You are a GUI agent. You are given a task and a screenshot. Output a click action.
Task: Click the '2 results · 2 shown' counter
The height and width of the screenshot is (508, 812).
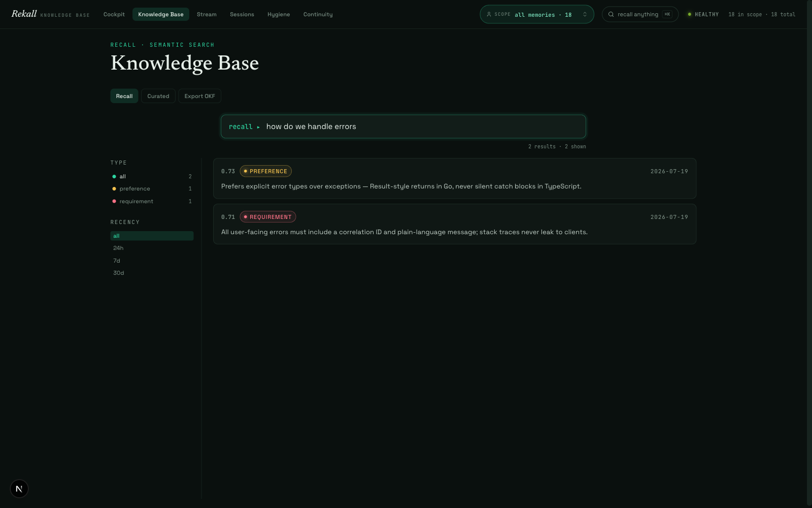(557, 146)
